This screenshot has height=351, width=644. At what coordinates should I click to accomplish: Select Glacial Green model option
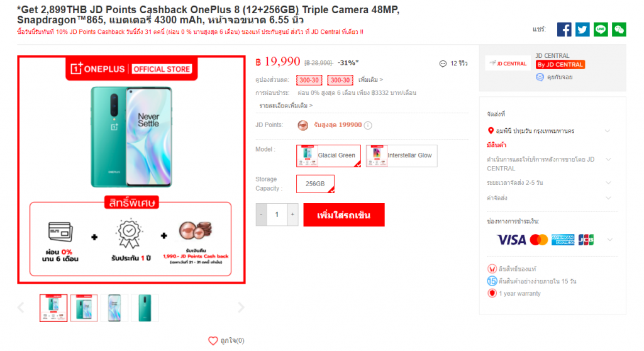[x=328, y=156]
